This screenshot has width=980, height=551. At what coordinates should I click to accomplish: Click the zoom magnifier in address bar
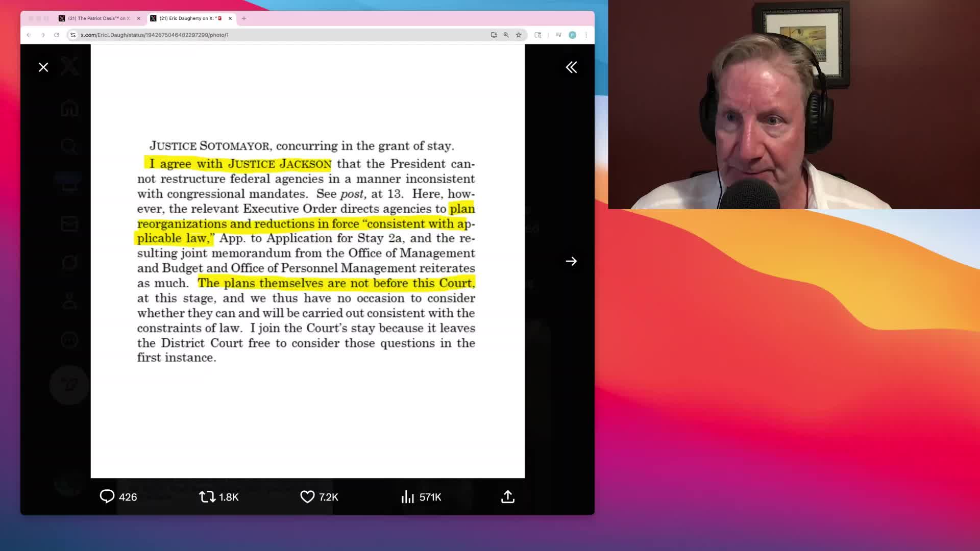[506, 35]
